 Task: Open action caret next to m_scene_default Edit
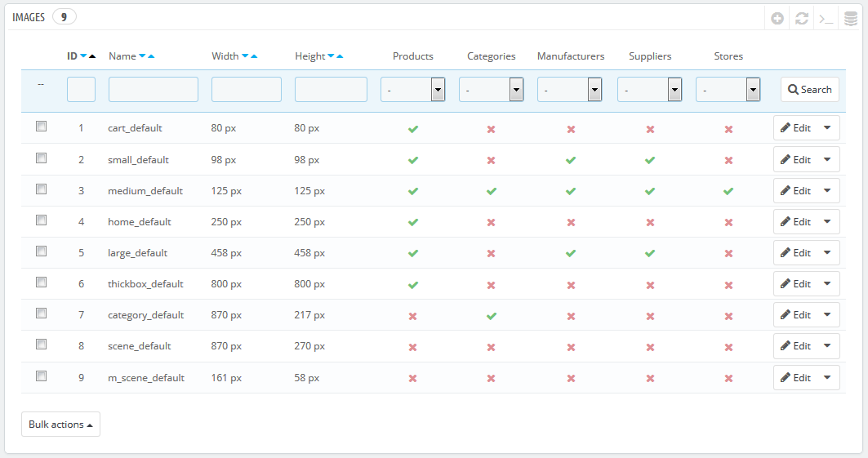827,378
